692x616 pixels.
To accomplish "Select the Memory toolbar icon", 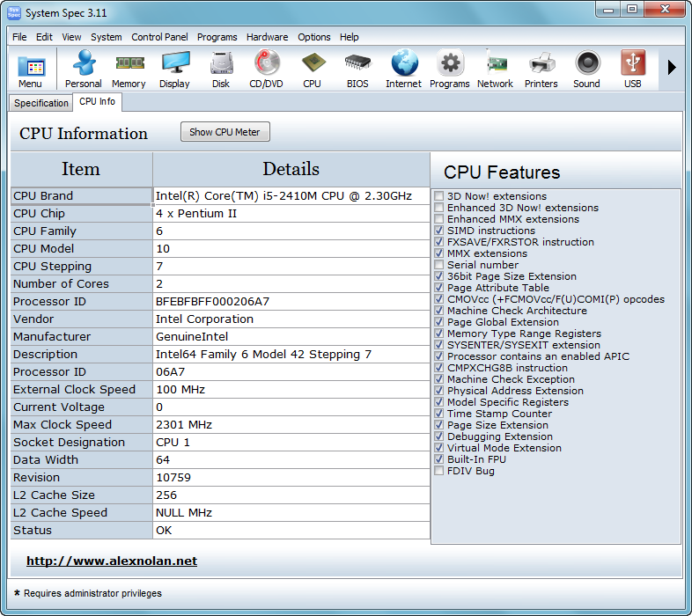I will [129, 69].
